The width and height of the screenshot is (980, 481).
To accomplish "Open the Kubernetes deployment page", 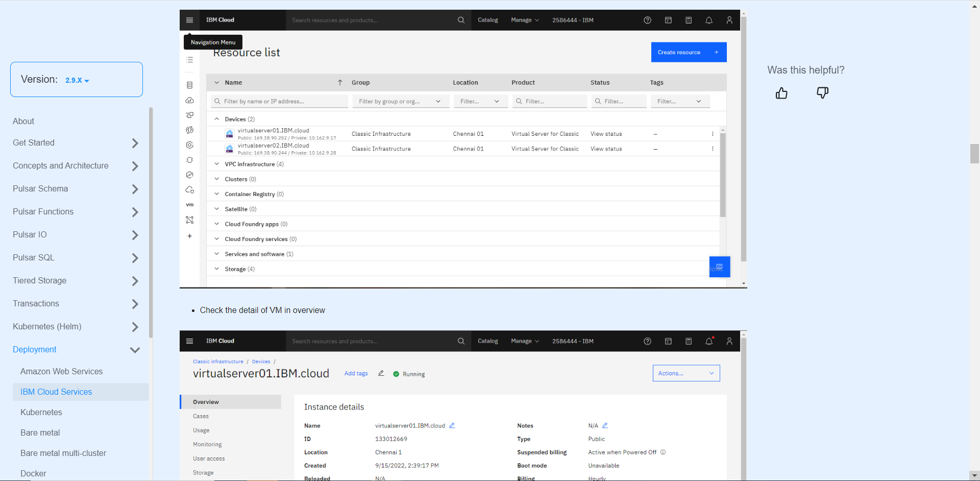I will [41, 412].
